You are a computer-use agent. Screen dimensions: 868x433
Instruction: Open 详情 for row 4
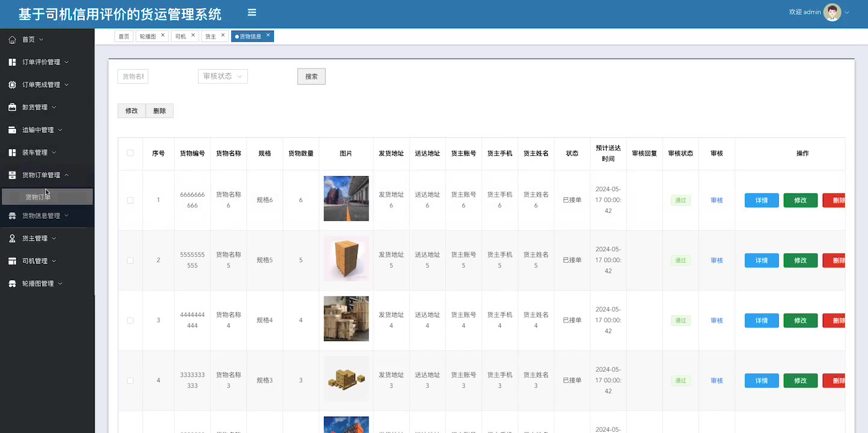point(761,381)
